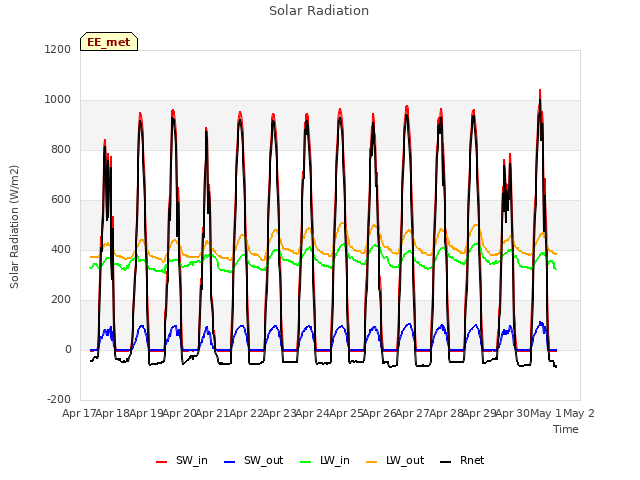Screen dimensions: 640x480
Task: Click the Time x-axis label
Action: coord(566,429)
